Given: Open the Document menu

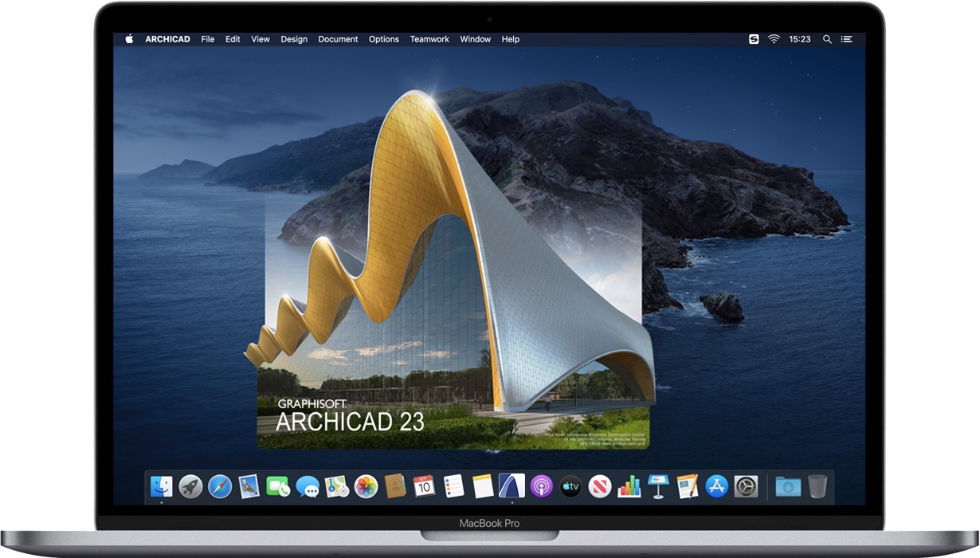Looking at the screenshot, I should pyautogui.click(x=338, y=38).
